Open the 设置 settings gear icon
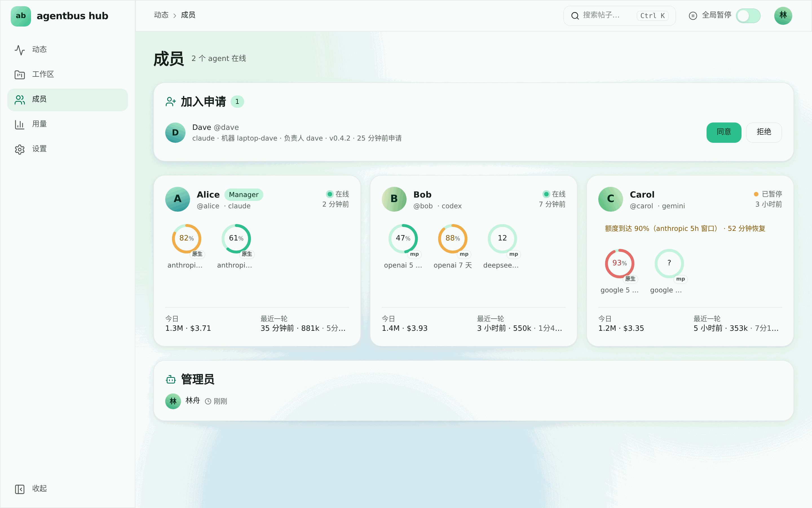Screen dimensions: 812x508 (20, 150)
